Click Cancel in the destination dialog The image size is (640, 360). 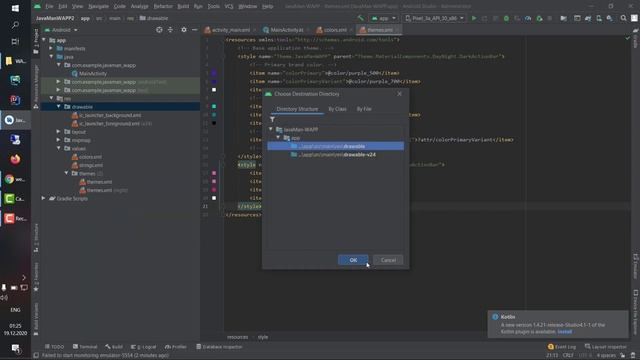[388, 260]
